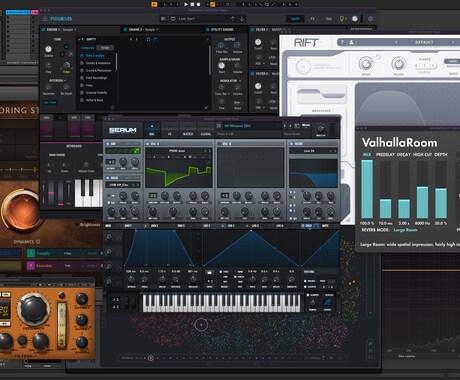This screenshot has width=460, height=380.
Task: Click the heart favorite icon in Pigments preset bar
Action: [173, 19]
